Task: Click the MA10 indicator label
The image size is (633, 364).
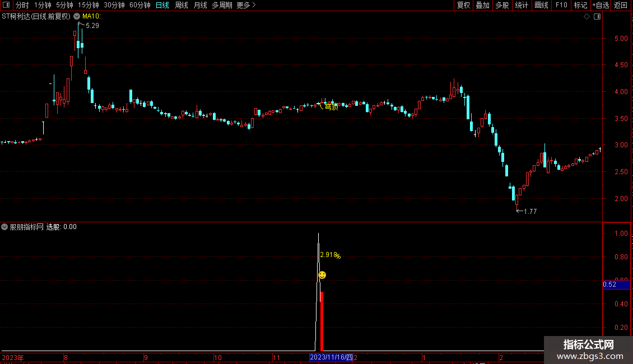Action: point(92,16)
